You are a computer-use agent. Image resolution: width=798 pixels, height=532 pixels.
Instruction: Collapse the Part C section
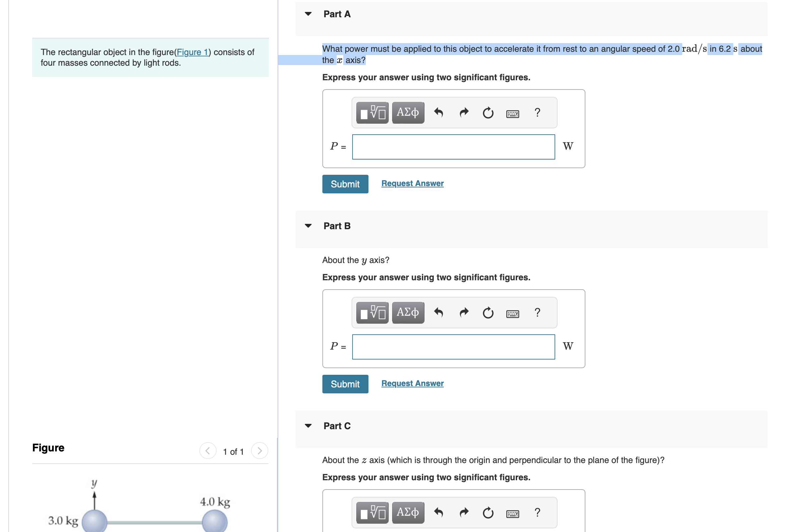[308, 426]
